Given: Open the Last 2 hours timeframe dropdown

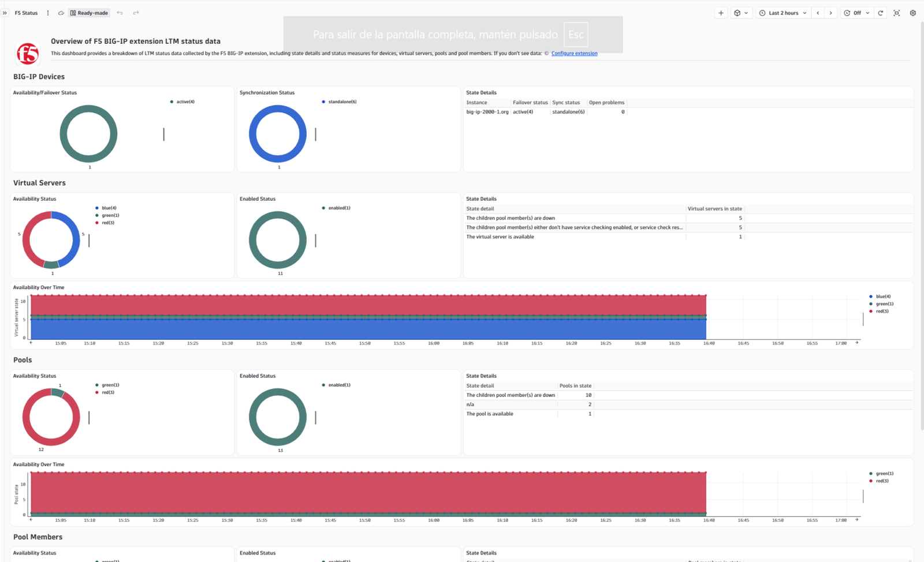Looking at the screenshot, I should 783,13.
